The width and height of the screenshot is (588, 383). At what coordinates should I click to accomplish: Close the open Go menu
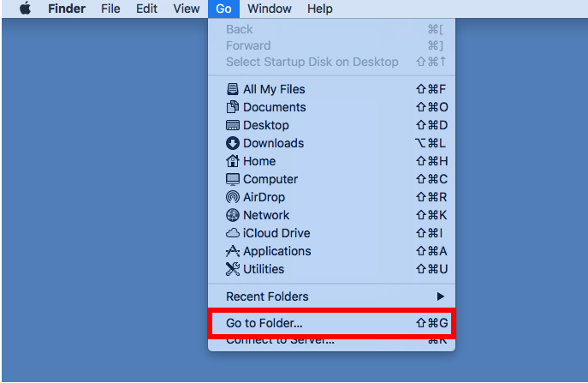tap(223, 9)
